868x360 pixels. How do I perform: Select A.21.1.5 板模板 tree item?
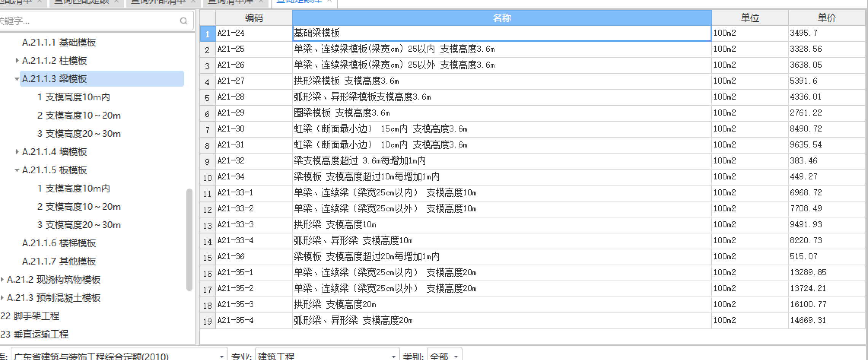coord(54,170)
